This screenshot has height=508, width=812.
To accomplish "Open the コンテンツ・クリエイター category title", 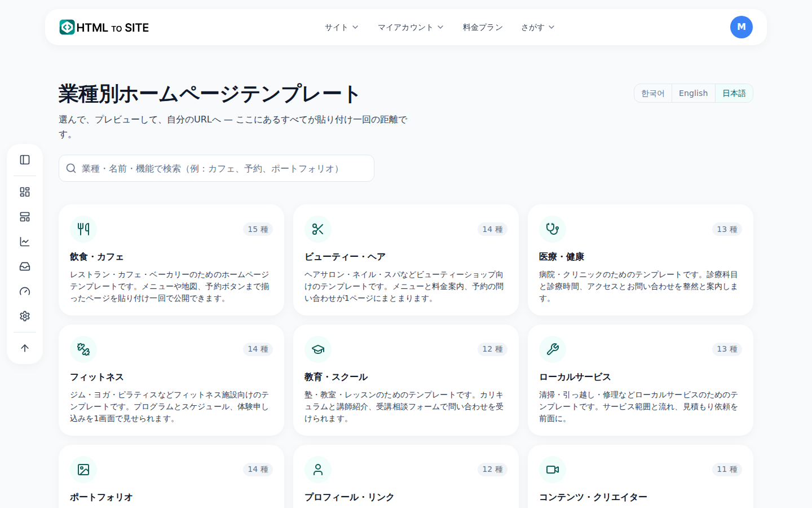I will [593, 497].
